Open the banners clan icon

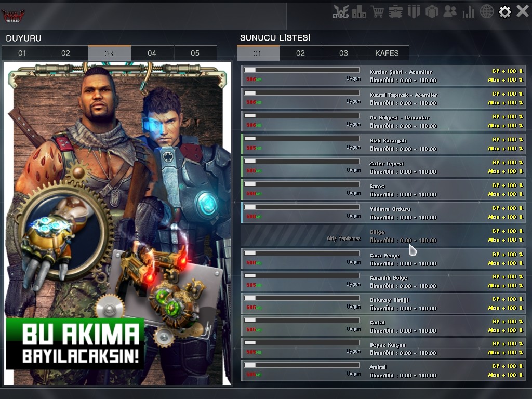pyautogui.click(x=414, y=11)
